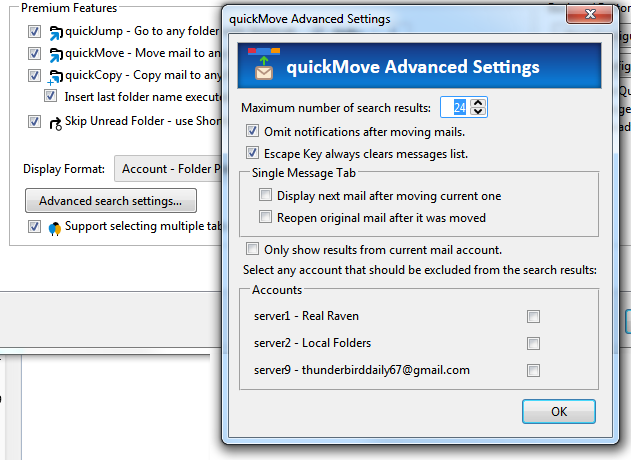The width and height of the screenshot is (631, 460).
Task: Exclude server2 - Local Folders account
Action: (x=533, y=344)
